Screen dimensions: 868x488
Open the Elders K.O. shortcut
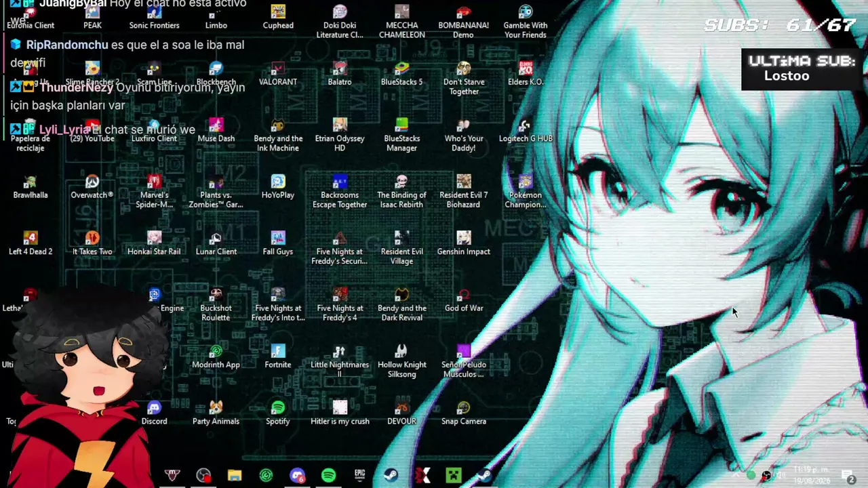[x=526, y=74]
